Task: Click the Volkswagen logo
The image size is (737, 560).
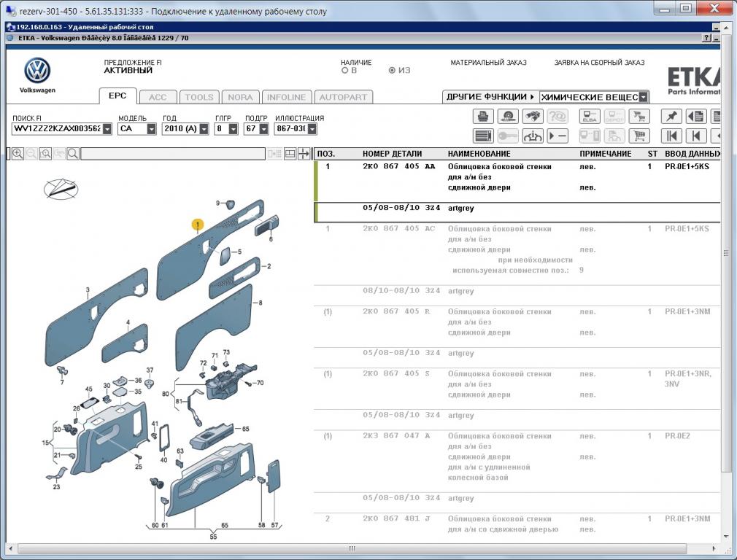Action: point(37,71)
